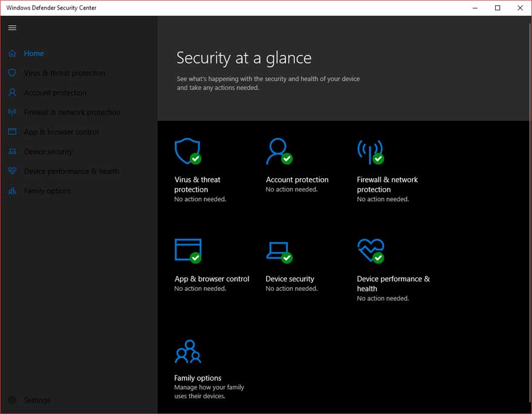The image size is (532, 414).
Task: Select Account protection in the sidebar
Action: tap(55, 92)
